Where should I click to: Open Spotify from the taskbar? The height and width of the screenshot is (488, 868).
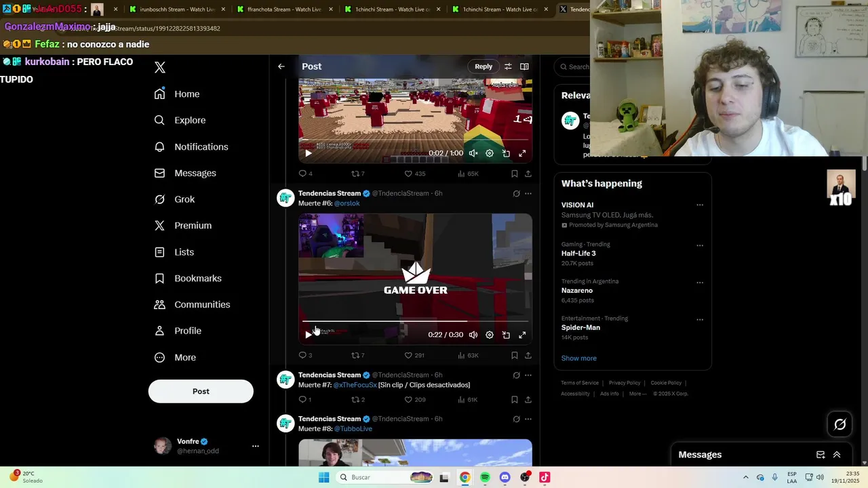tap(485, 477)
